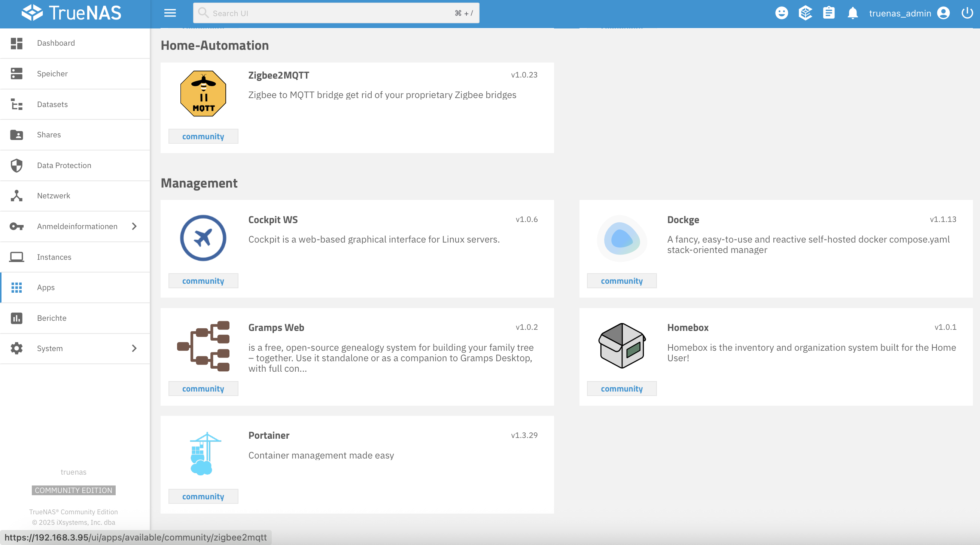This screenshot has width=980, height=545.
Task: Click the power button icon
Action: tap(967, 13)
